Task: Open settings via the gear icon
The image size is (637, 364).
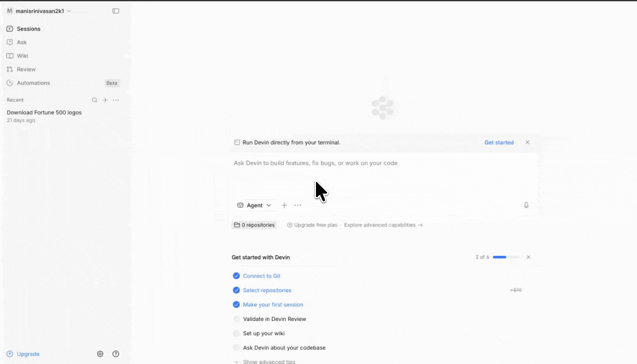Action: pyautogui.click(x=100, y=354)
